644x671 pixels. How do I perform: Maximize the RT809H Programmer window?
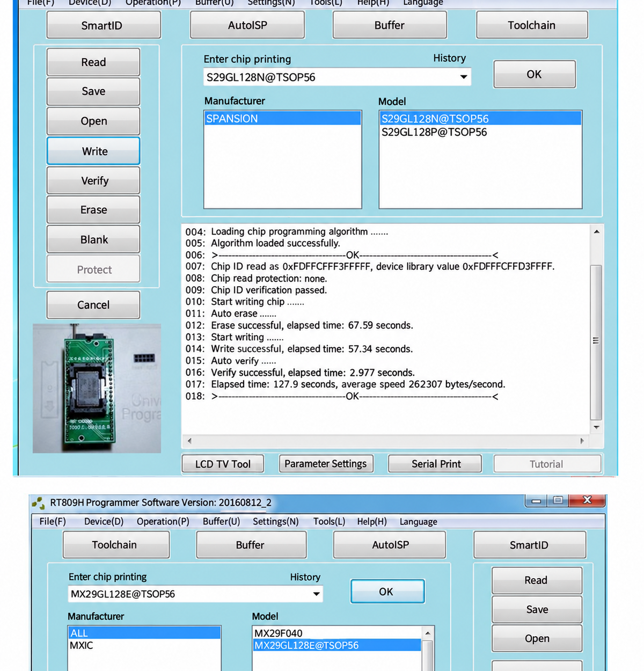(558, 501)
